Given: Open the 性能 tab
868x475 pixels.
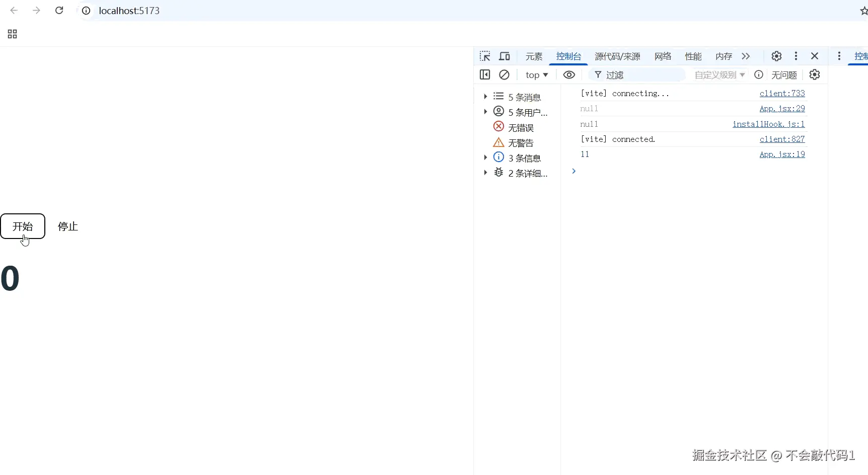Looking at the screenshot, I should (x=693, y=56).
